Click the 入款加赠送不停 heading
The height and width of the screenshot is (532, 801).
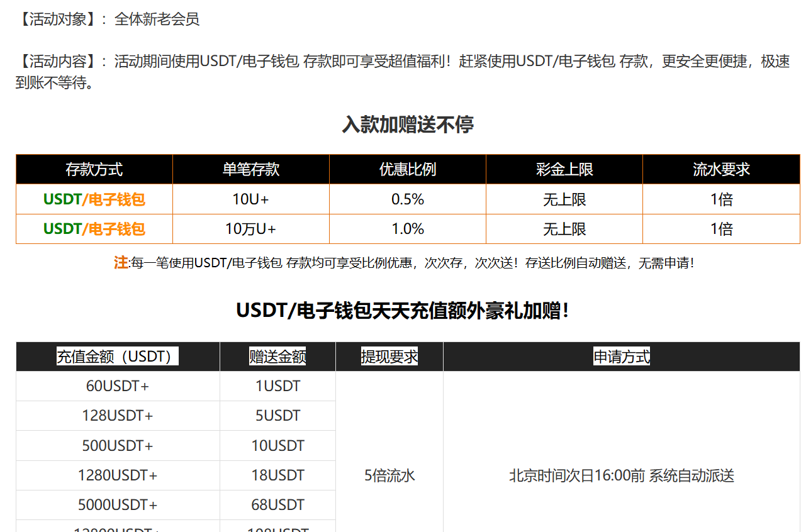407,125
